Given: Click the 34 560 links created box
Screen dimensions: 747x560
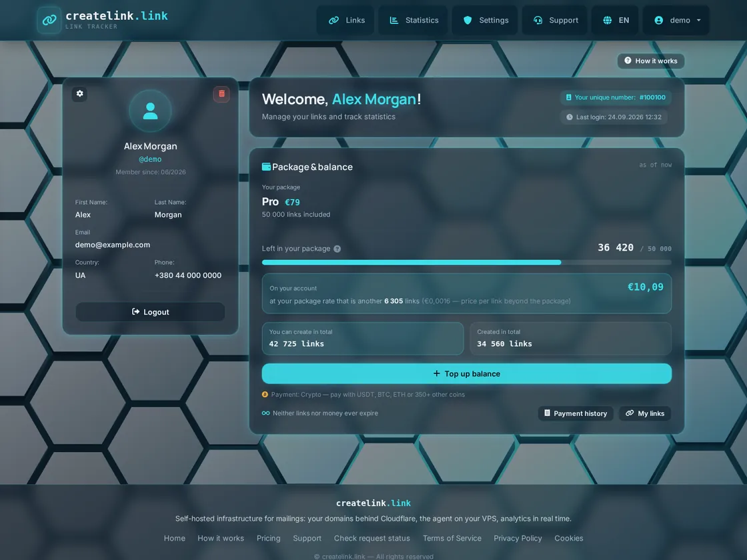Looking at the screenshot, I should tap(570, 339).
